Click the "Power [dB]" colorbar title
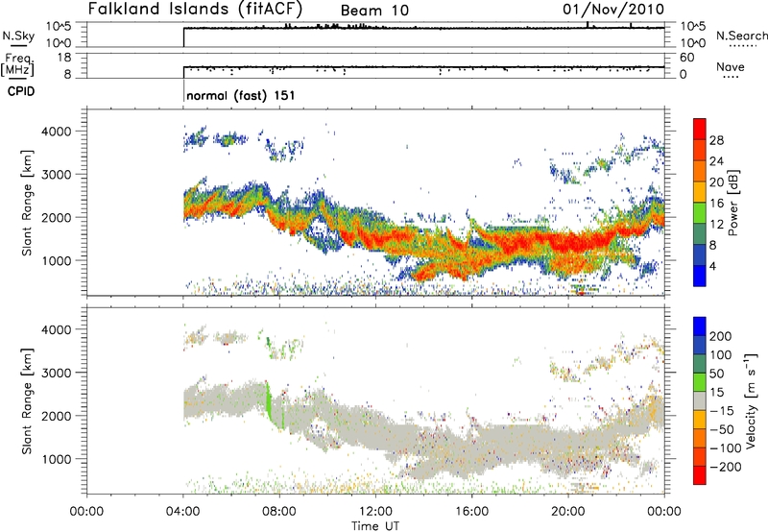The height and width of the screenshot is (532, 768). 732,203
